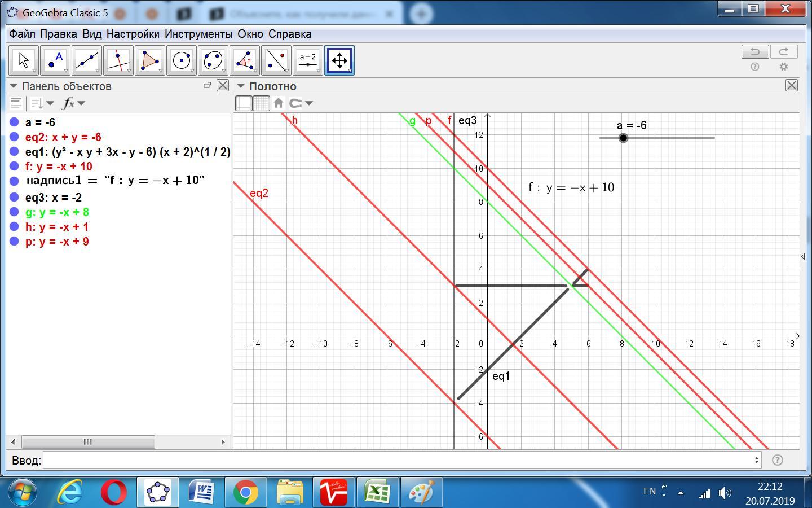Activate the Slider tool in toolbar
Viewport: 812px width, 508px height.
click(x=308, y=60)
